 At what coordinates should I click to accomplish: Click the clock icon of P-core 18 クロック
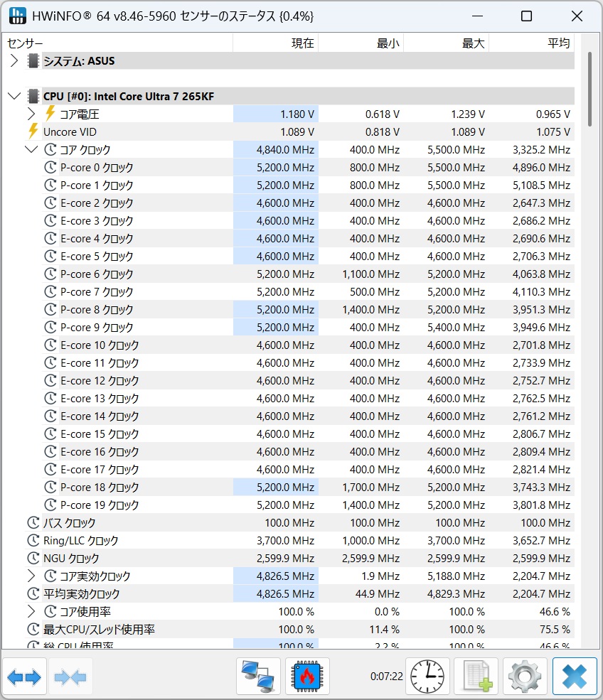pyautogui.click(x=50, y=487)
